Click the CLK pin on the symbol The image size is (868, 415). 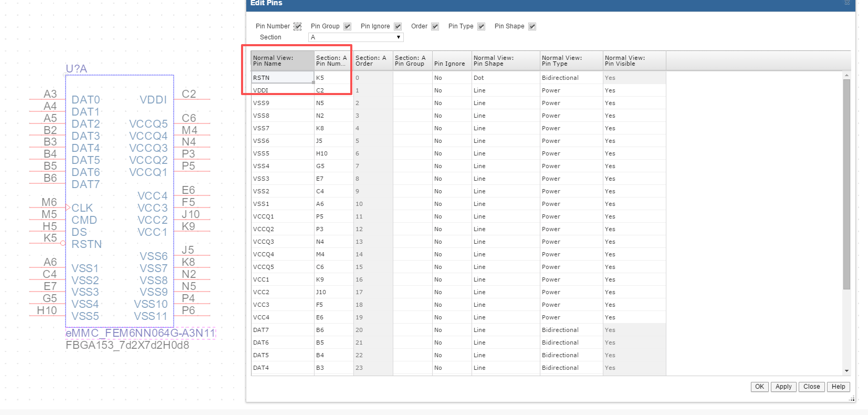pyautogui.click(x=82, y=208)
